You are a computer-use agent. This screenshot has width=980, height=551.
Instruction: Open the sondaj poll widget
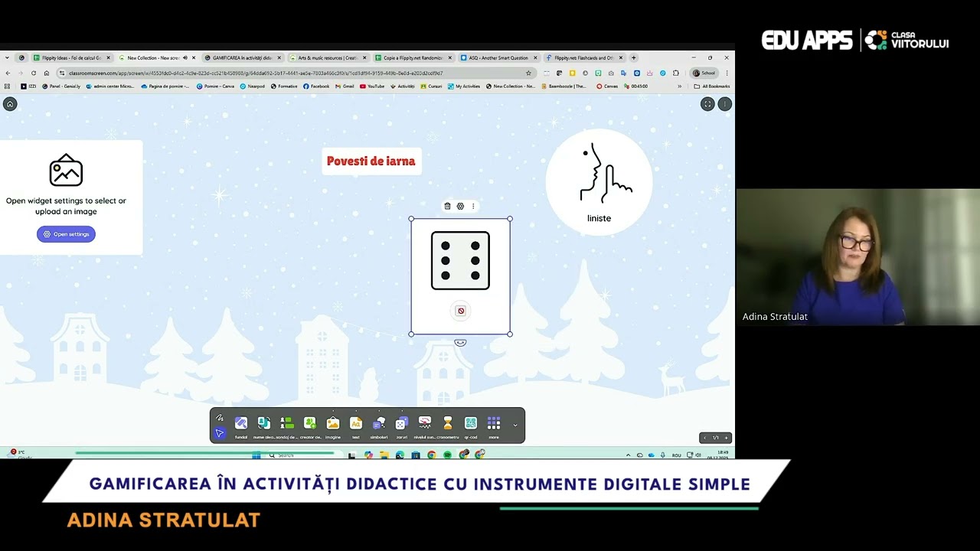(x=287, y=426)
